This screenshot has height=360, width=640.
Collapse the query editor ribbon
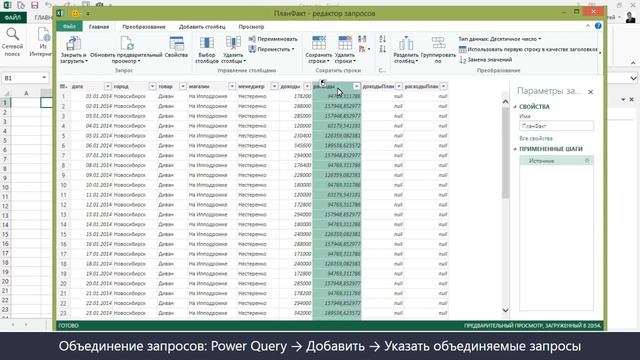pos(588,26)
